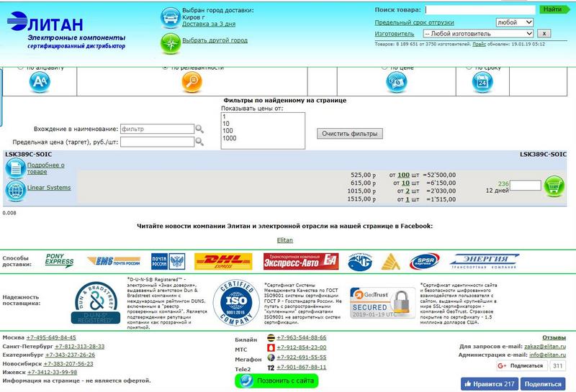Click the relevance sort magnifier icon

[191, 82]
